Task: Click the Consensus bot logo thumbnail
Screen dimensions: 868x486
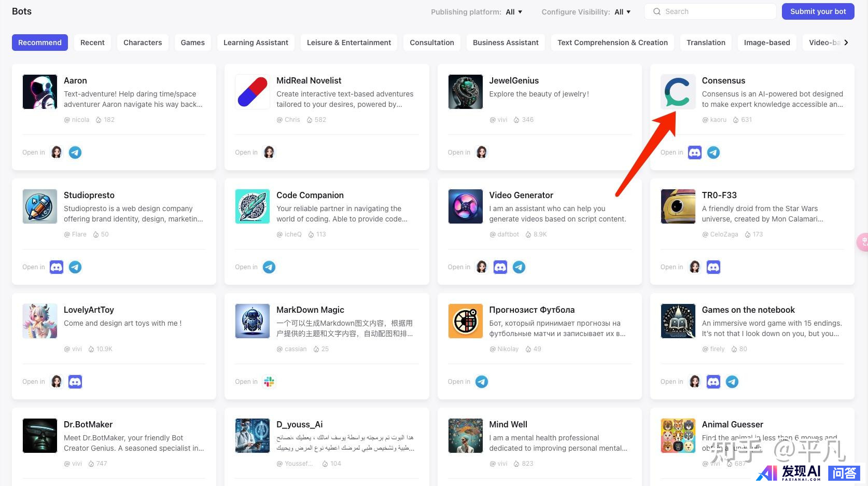Action: click(x=678, y=92)
